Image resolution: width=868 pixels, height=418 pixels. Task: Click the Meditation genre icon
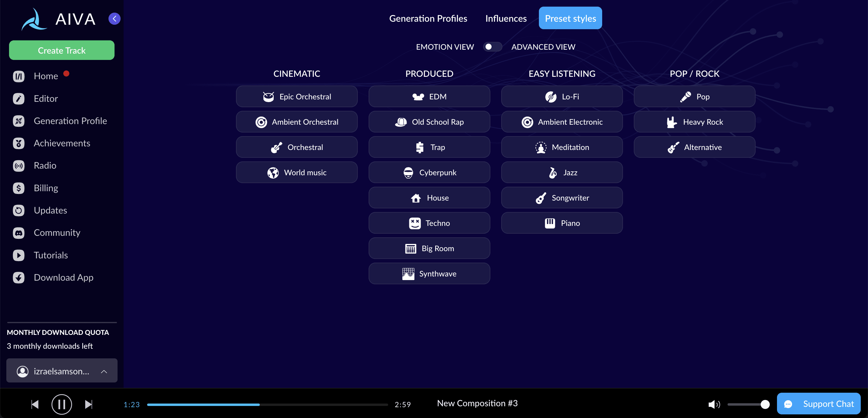click(x=540, y=147)
